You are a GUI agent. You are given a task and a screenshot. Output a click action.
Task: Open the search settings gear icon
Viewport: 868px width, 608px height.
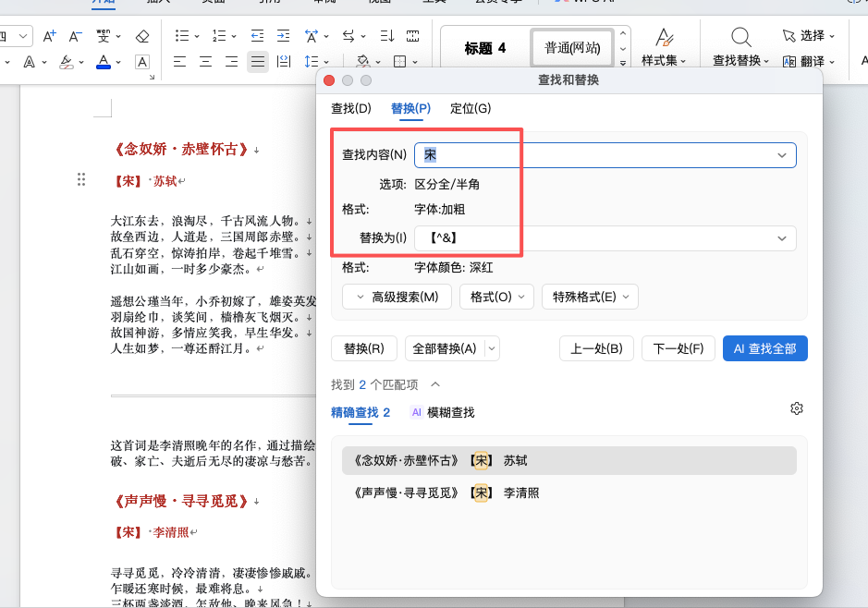pos(797,408)
